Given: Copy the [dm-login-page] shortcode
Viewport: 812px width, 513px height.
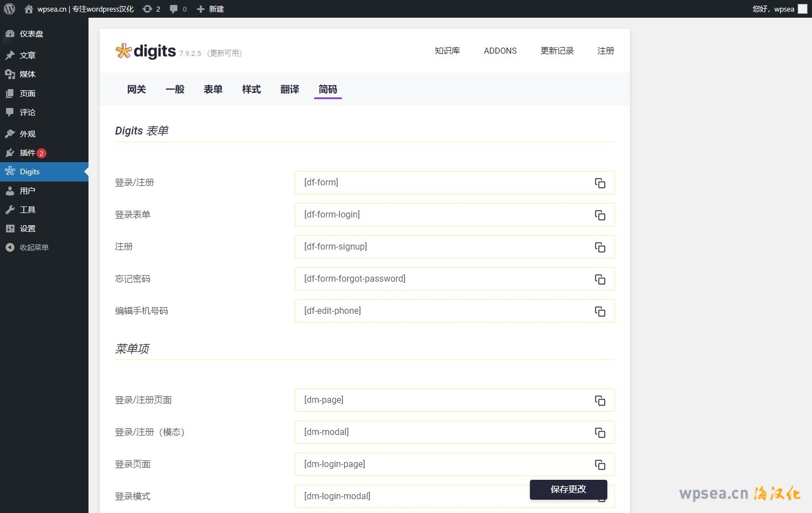Looking at the screenshot, I should pos(600,465).
